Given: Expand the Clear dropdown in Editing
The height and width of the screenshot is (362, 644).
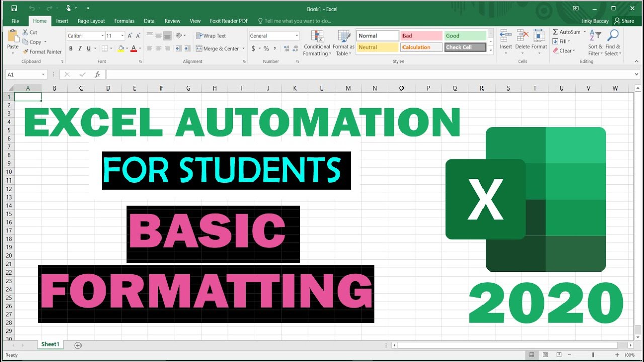Looking at the screenshot, I should tap(574, 51).
